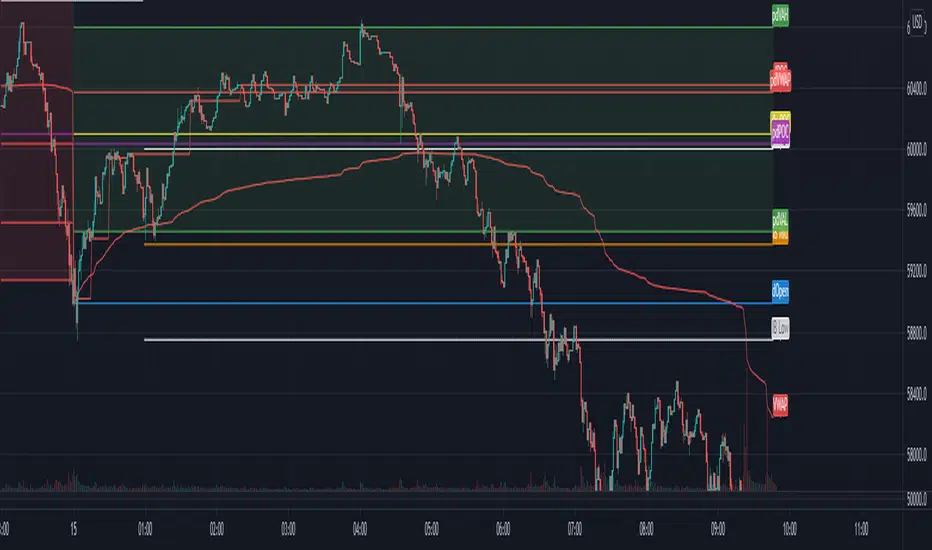Click the 60000.0 price axis label
This screenshot has width=932, height=550.
pyautogui.click(x=917, y=150)
